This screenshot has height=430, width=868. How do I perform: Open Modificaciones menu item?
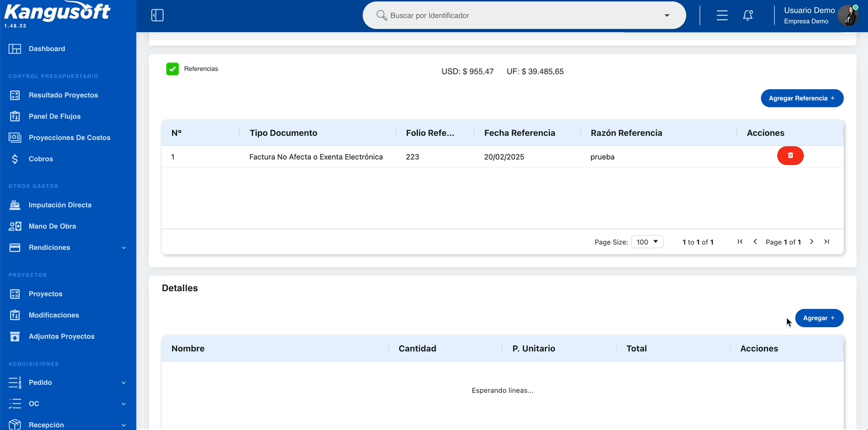point(54,315)
